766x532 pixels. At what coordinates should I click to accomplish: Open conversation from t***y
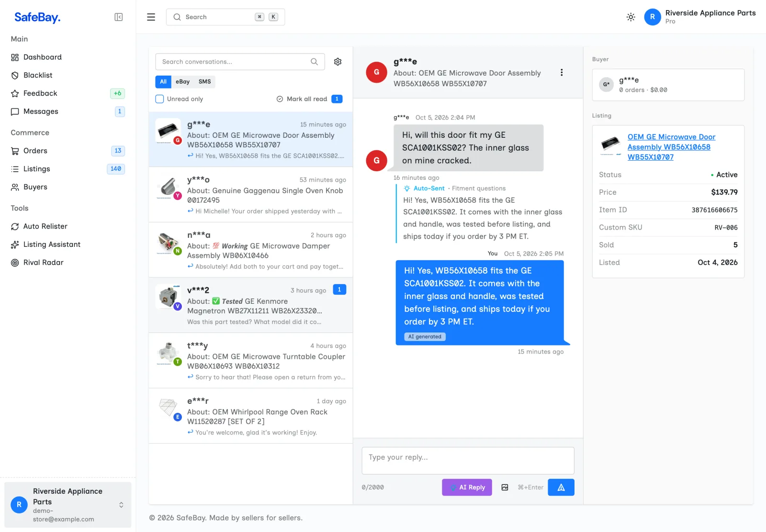click(x=251, y=361)
